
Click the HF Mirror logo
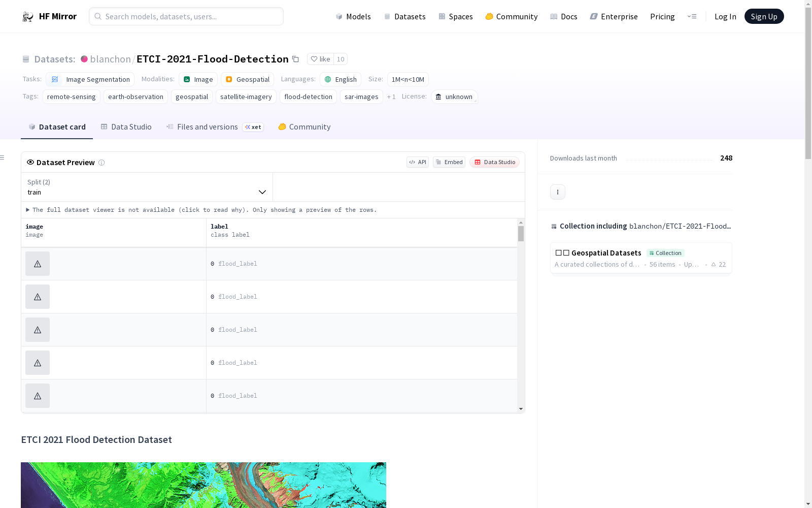click(x=49, y=16)
